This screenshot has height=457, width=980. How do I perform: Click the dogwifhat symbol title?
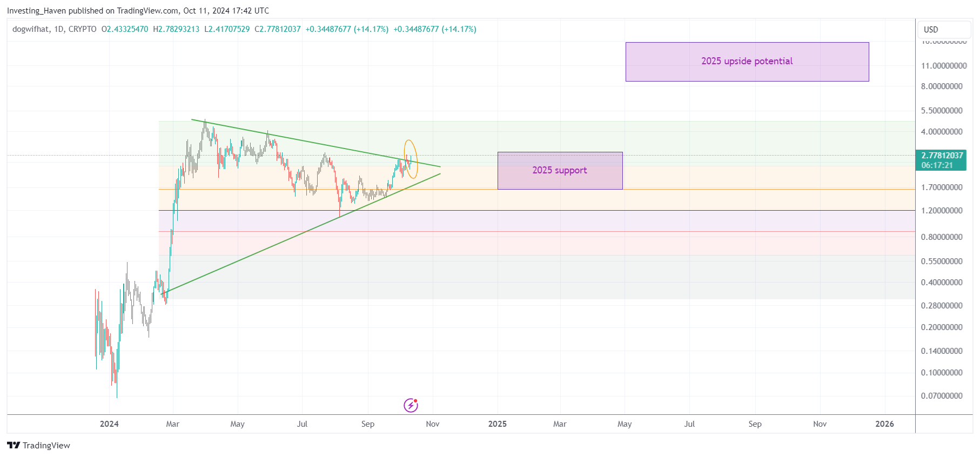31,29
